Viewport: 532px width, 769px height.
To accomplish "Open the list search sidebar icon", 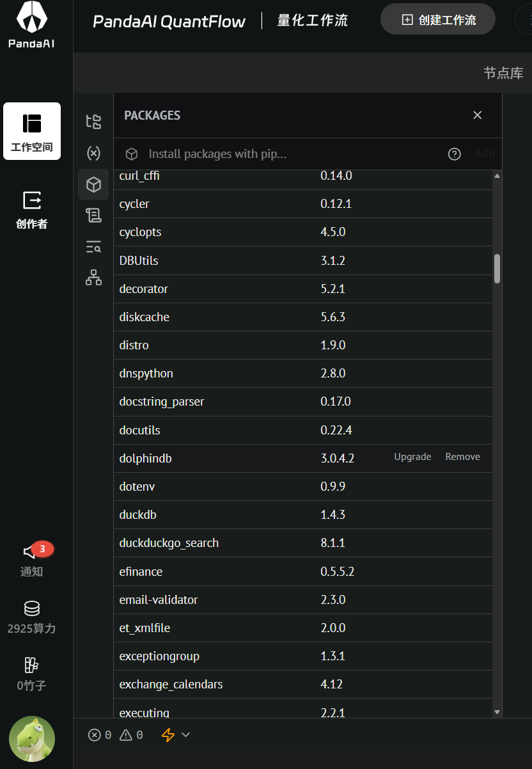I will pos(93,246).
